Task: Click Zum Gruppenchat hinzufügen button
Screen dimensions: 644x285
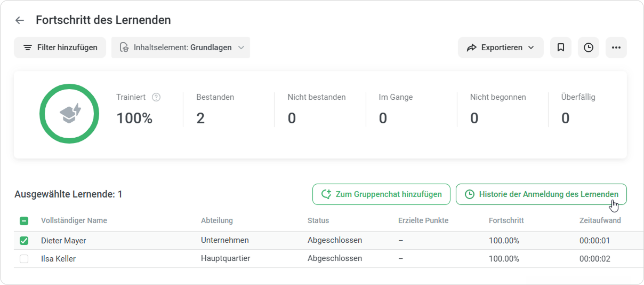Action: coord(381,194)
